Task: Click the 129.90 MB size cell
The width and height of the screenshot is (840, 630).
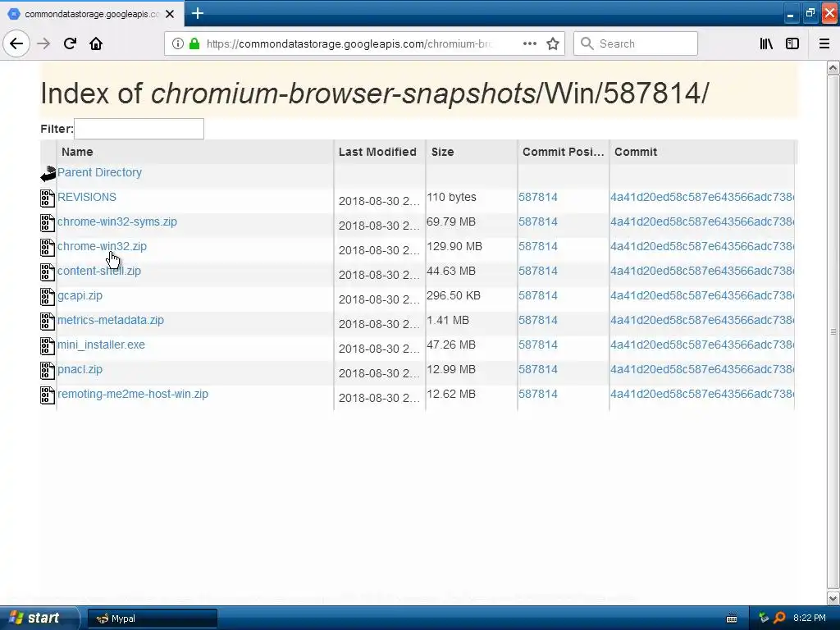Action: coord(454,246)
